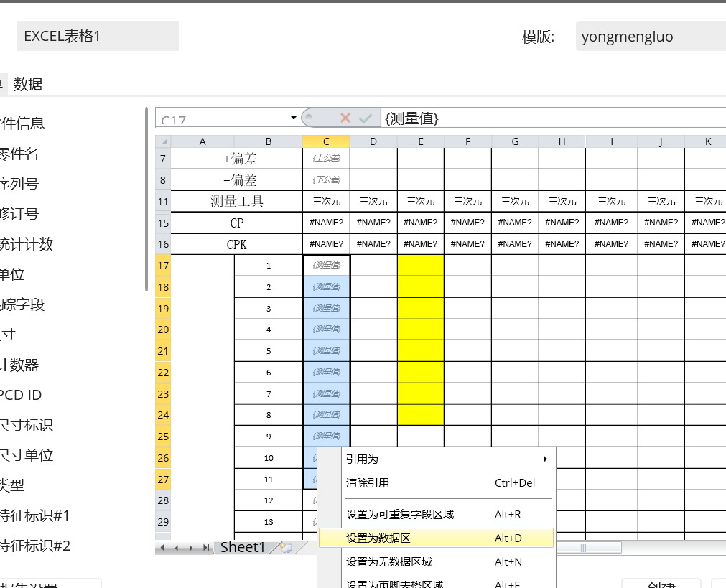Click the horizontal scrollbar near the bottom
Viewport: 726px width, 588px height.
[584, 548]
